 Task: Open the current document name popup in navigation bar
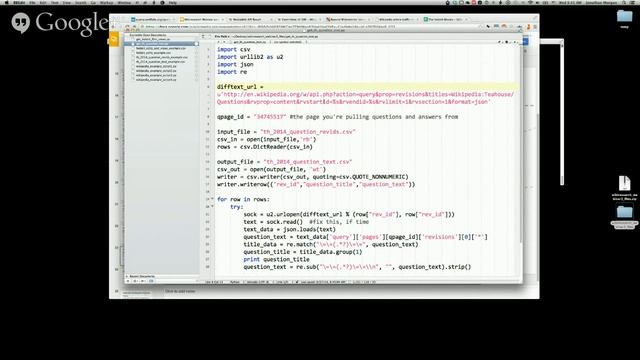[250, 42]
